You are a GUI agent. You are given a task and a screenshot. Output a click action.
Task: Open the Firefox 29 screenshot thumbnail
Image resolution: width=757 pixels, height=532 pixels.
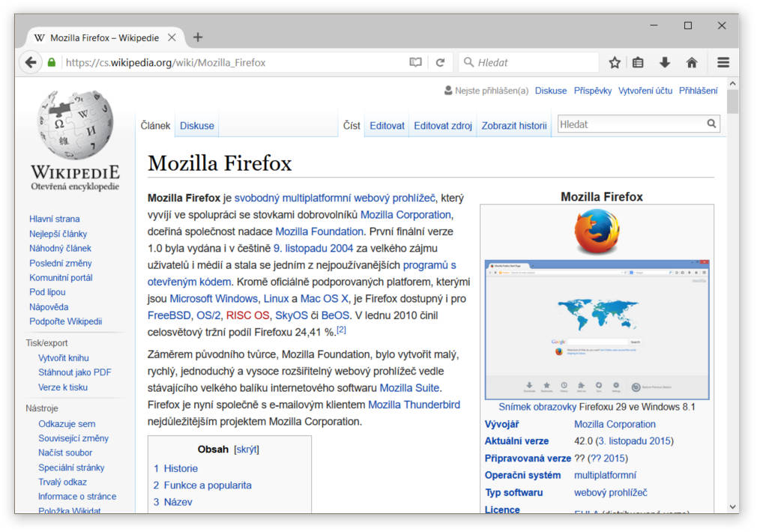click(597, 330)
